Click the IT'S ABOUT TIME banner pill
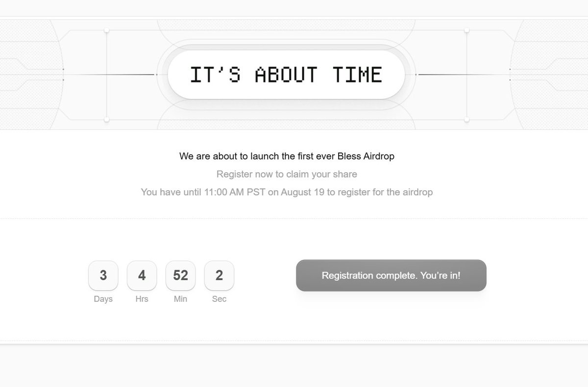The height and width of the screenshot is (387, 588). coord(286,75)
